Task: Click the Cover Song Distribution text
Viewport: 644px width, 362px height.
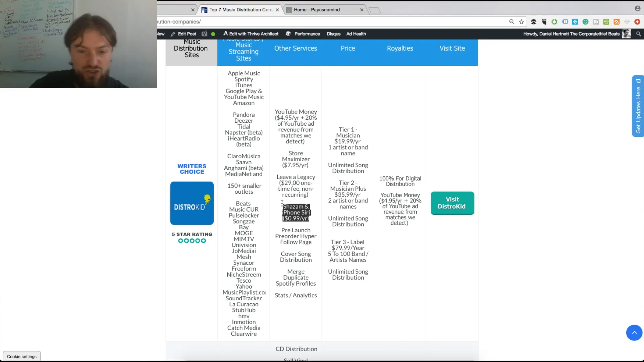Action: point(296,257)
